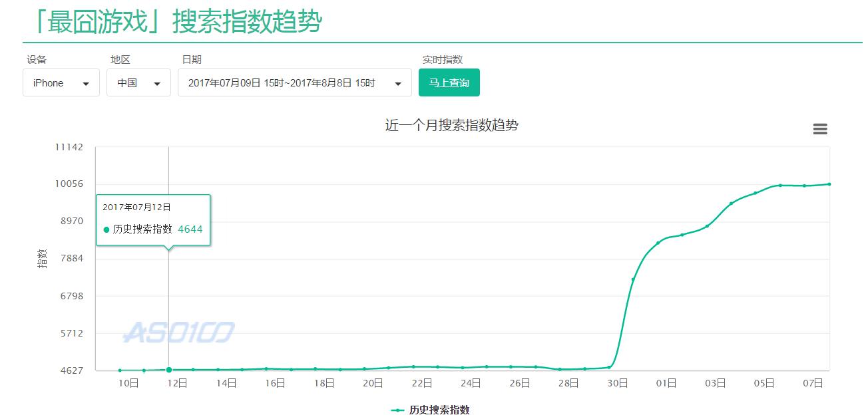The width and height of the screenshot is (868, 419).
Task: Open the 日期 date range dropdown
Action: tap(294, 83)
